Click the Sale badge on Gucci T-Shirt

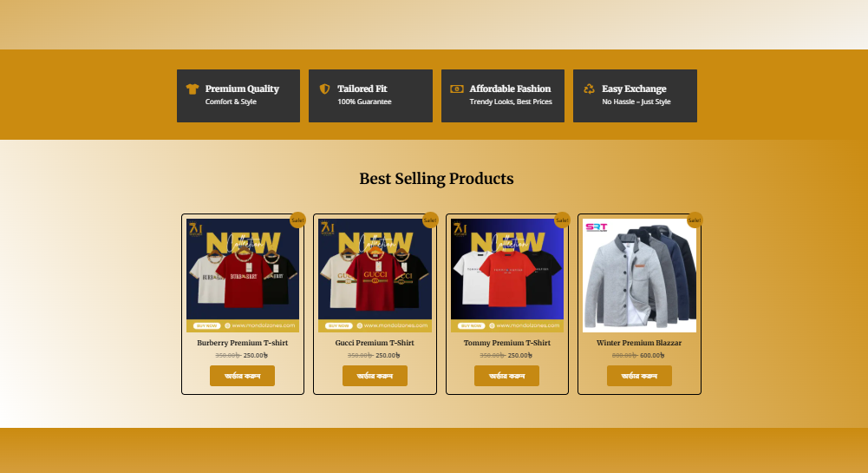[430, 220]
